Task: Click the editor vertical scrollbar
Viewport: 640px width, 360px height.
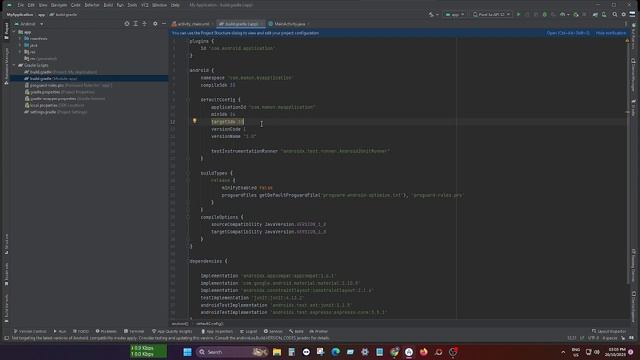Action: (628, 163)
